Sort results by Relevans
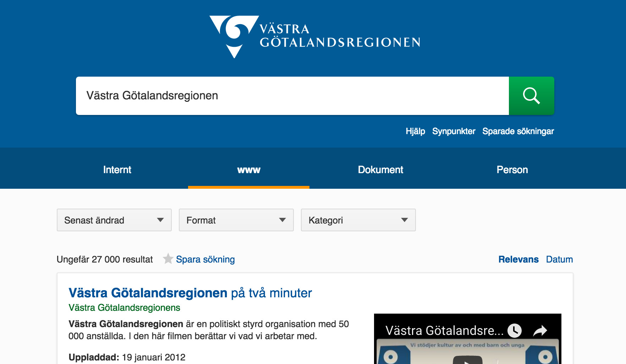 tap(518, 259)
